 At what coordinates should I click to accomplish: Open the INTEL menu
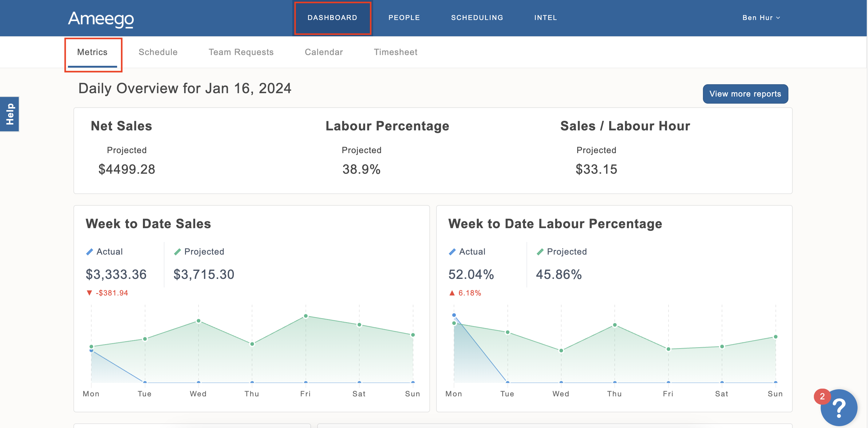pos(545,18)
